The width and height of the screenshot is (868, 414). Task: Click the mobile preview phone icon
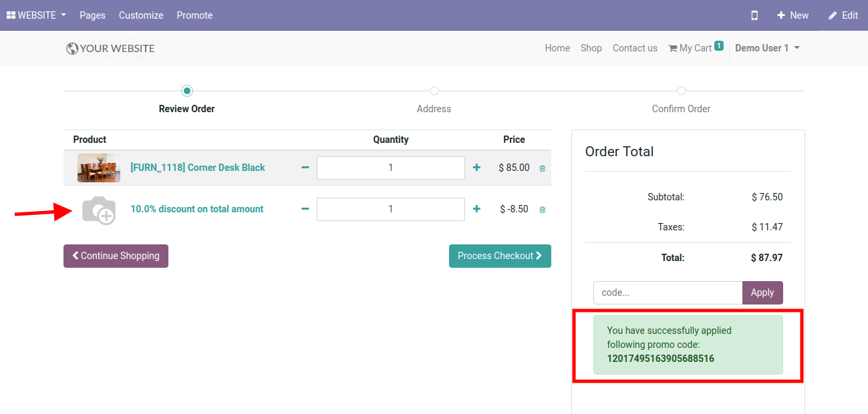754,15
